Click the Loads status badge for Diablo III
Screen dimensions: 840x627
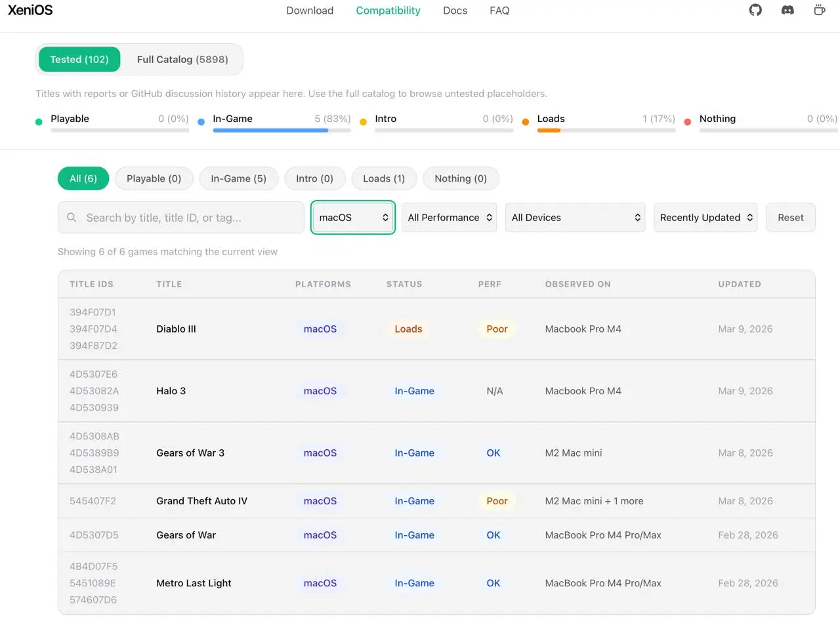coord(408,329)
